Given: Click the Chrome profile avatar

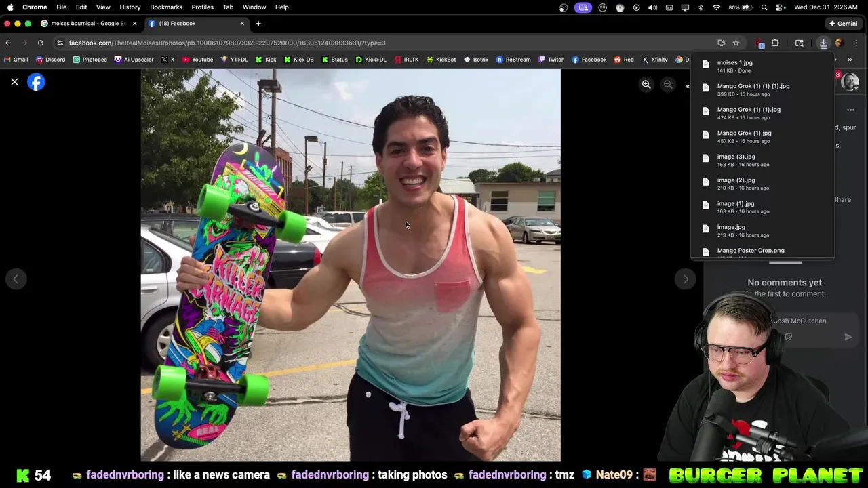Looking at the screenshot, I should [x=840, y=43].
